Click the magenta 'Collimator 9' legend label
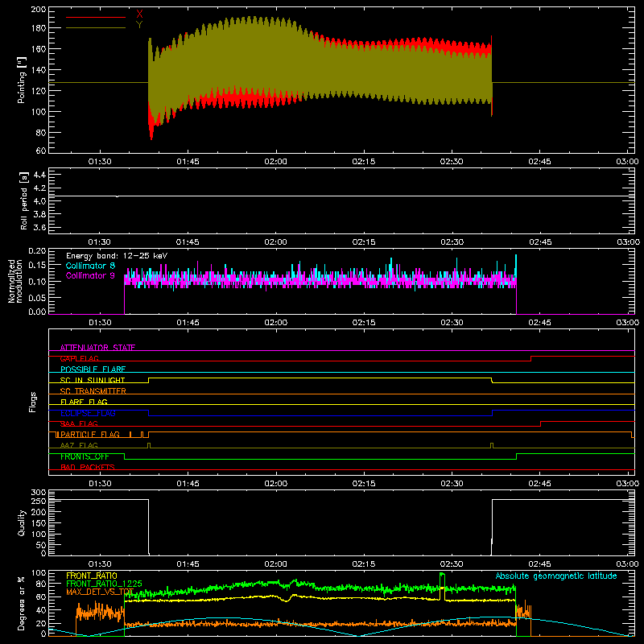This screenshot has width=644, height=644. click(x=90, y=275)
